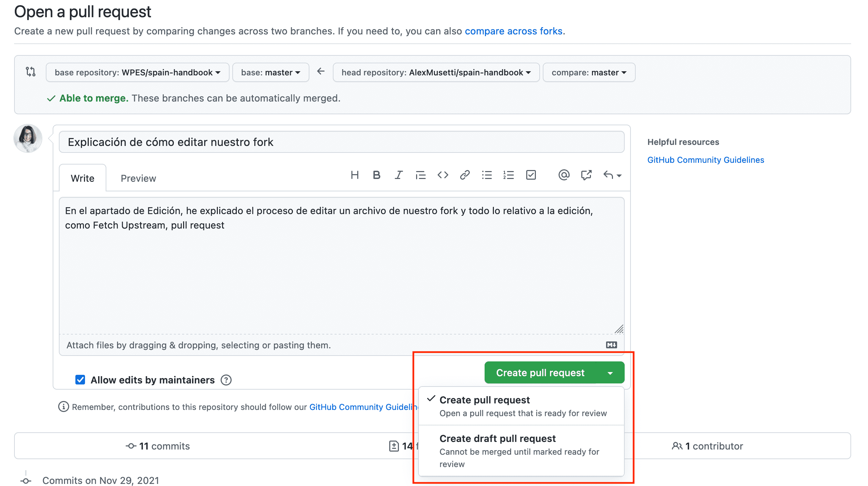
Task: Insert a code snippet icon
Action: tap(443, 175)
